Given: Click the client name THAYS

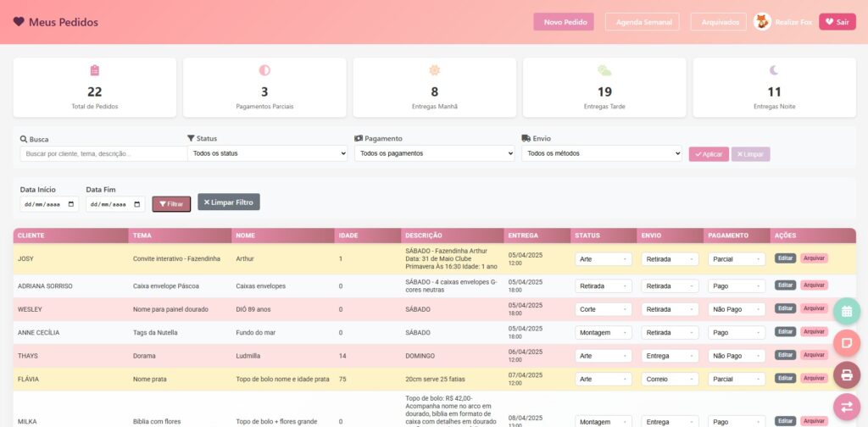Looking at the screenshot, I should 28,356.
